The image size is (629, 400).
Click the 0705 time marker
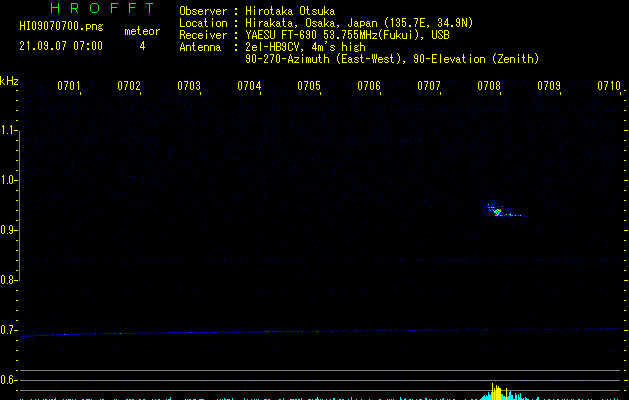pos(308,86)
